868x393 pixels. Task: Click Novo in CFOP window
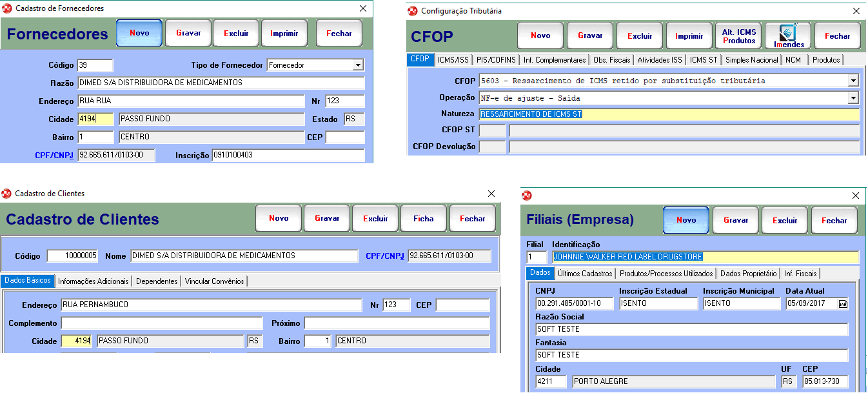click(540, 36)
